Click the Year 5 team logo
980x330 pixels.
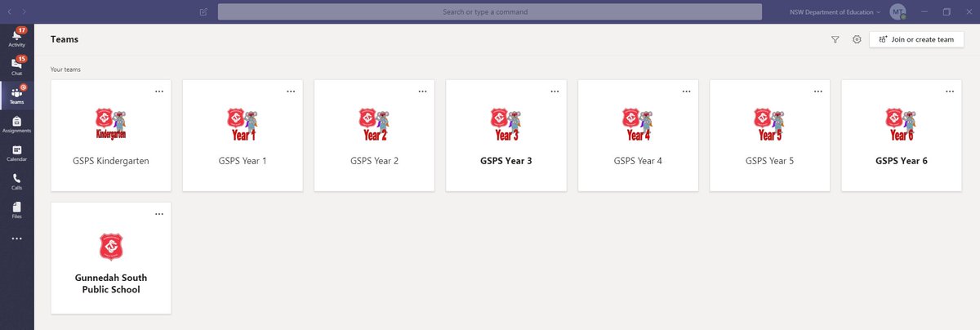point(770,124)
